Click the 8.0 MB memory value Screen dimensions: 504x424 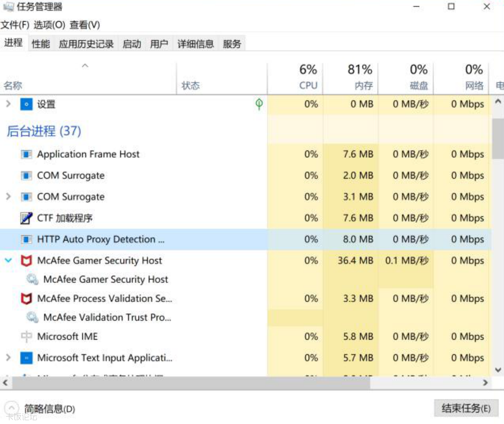click(x=358, y=239)
